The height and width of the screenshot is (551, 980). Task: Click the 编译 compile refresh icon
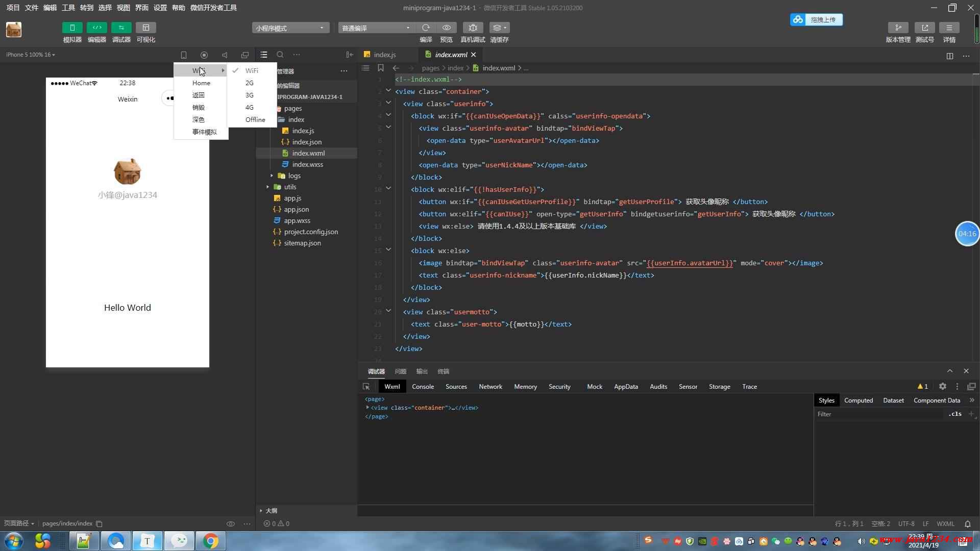coord(426,28)
